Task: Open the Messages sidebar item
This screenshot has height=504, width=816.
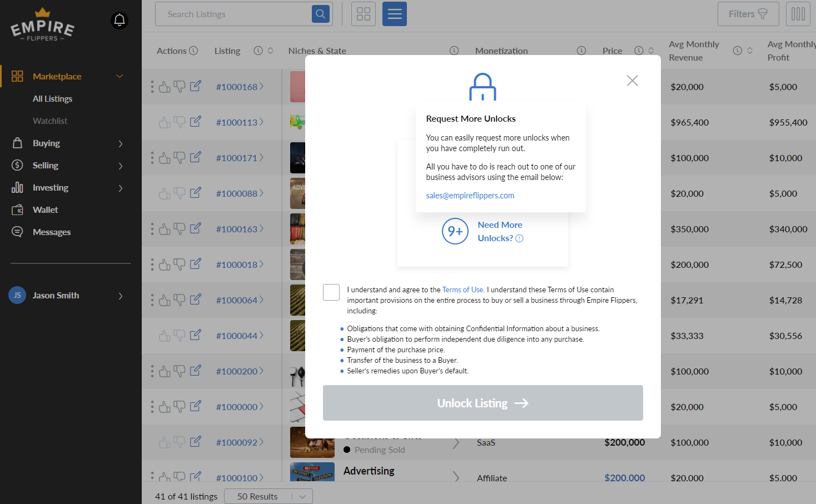Action: [x=52, y=232]
